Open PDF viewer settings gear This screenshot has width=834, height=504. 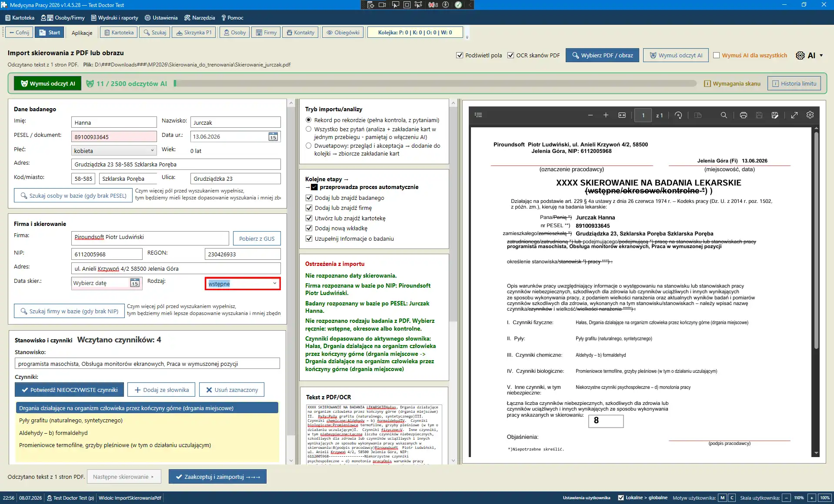[810, 115]
